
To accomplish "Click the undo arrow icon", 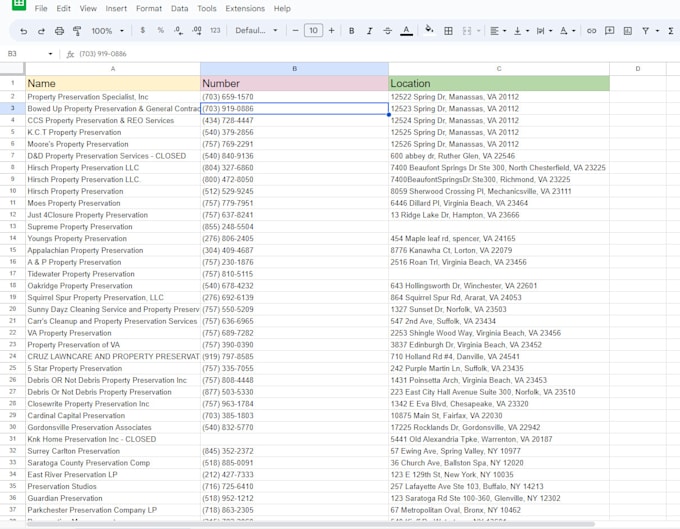I will coord(23,31).
